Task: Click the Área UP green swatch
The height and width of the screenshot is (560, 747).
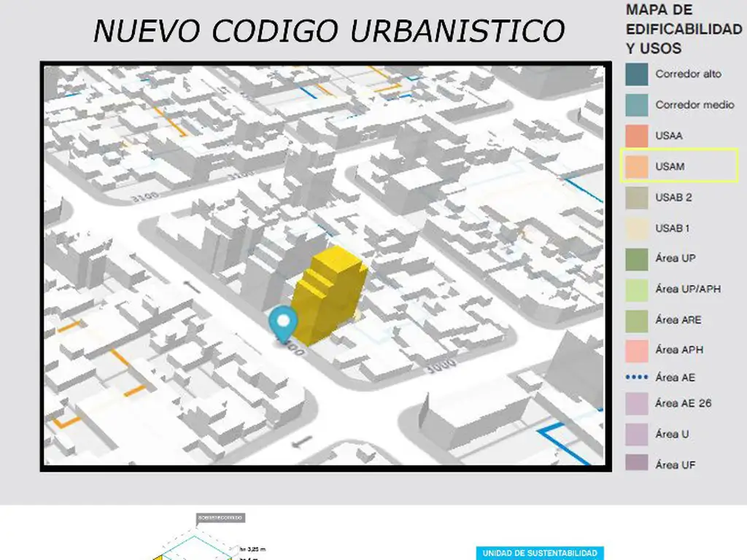Action: [x=636, y=259]
